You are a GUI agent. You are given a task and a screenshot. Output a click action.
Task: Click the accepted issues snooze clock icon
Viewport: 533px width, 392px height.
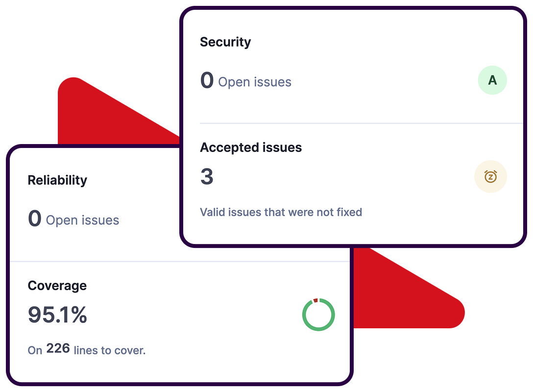coord(490,176)
